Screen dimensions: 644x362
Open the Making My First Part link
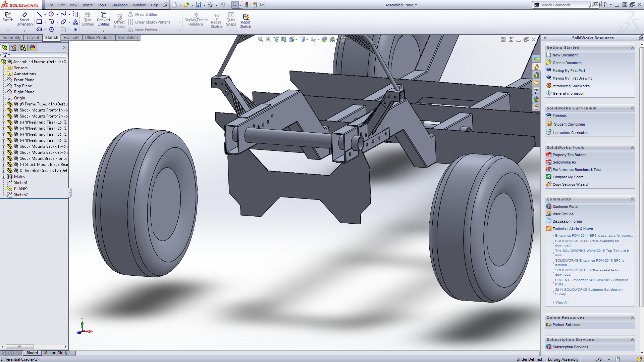[x=569, y=71]
